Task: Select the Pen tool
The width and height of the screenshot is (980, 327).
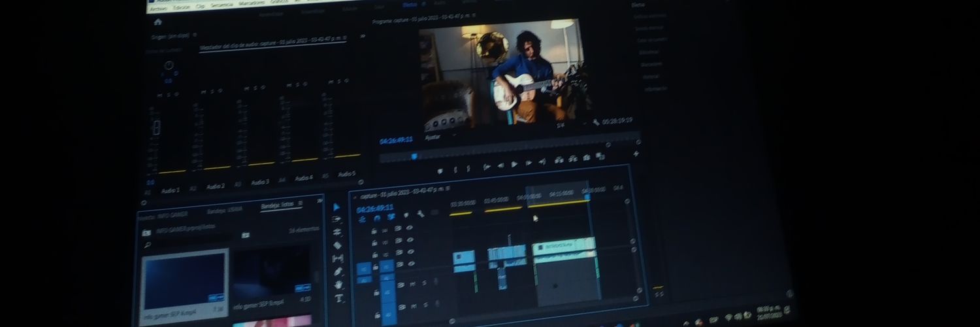Action: pyautogui.click(x=338, y=271)
